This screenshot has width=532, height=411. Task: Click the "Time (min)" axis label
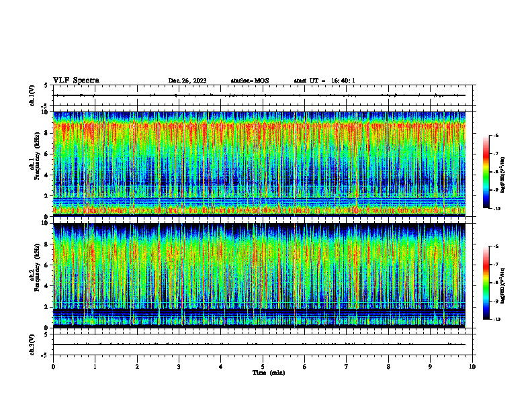[x=269, y=373]
